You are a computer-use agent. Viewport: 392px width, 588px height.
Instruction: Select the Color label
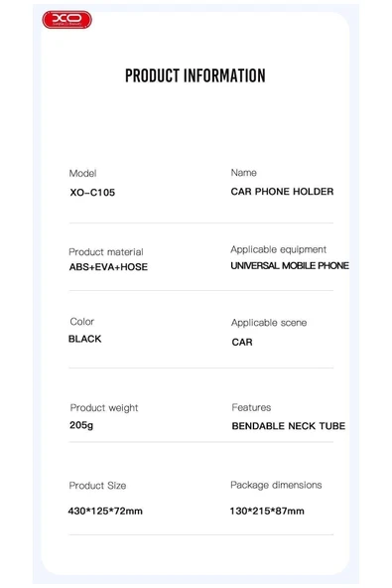(82, 322)
